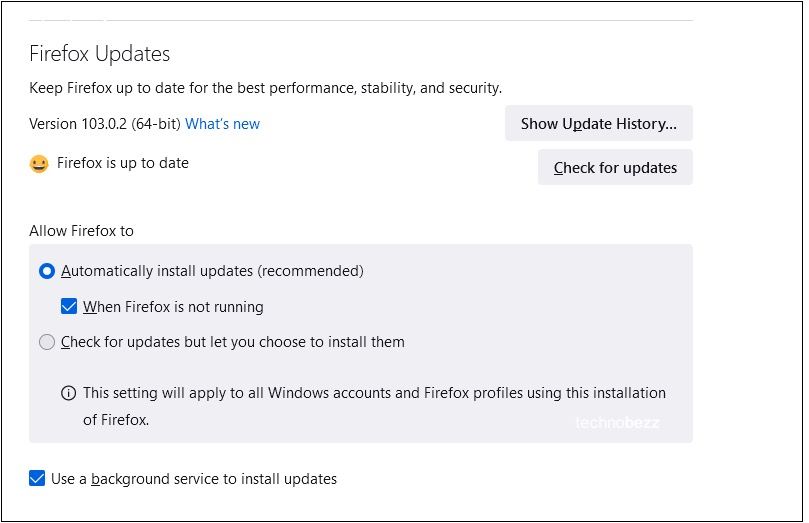Screen dimensions: 809x523
Task: Click the Firefox Updates heading
Action: tap(100, 54)
